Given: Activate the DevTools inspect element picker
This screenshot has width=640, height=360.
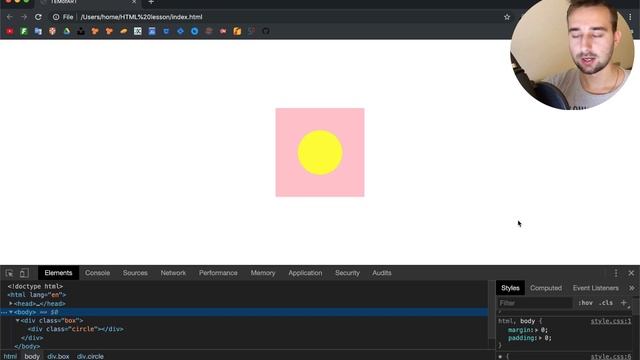Looking at the screenshot, I should [x=9, y=273].
